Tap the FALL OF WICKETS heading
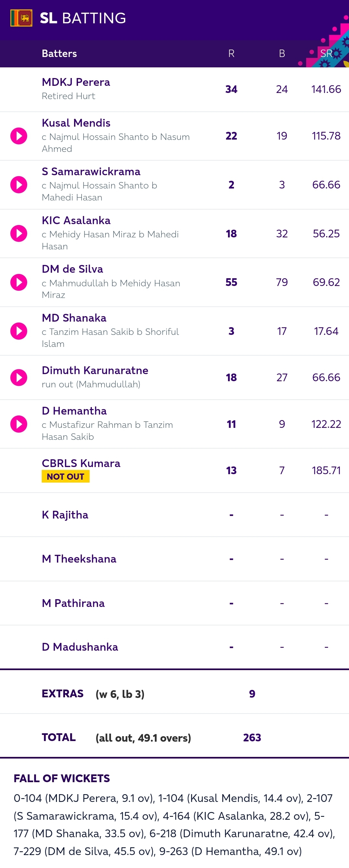Image resolution: width=349 pixels, height=868 pixels. click(x=61, y=778)
